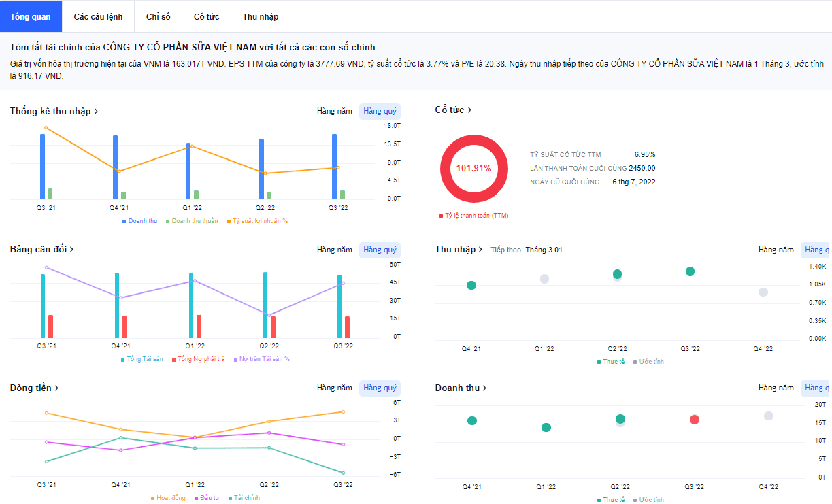Screen dimensions: 832x504
Task: Open the Thu nhập chart section heading
Action: (459, 250)
